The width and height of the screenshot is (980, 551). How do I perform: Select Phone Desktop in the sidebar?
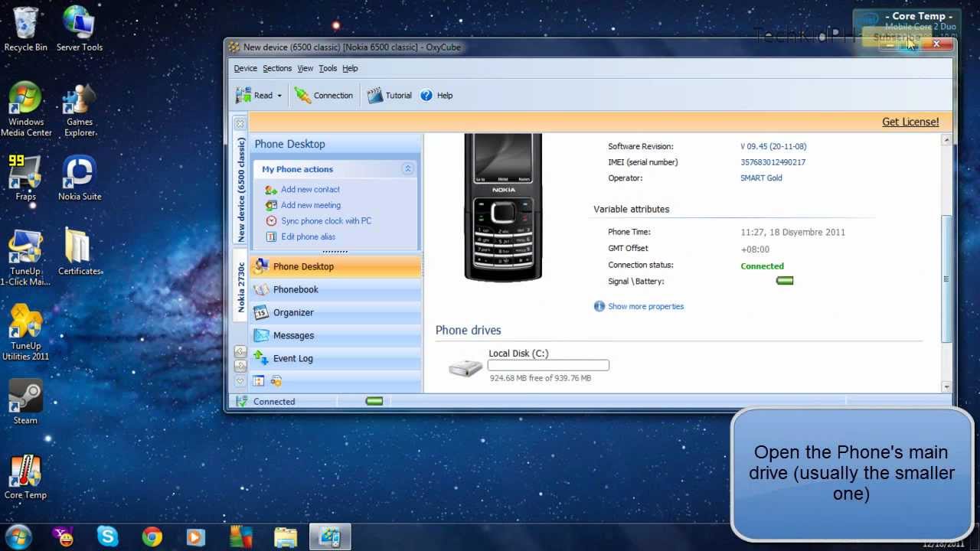pyautogui.click(x=335, y=266)
